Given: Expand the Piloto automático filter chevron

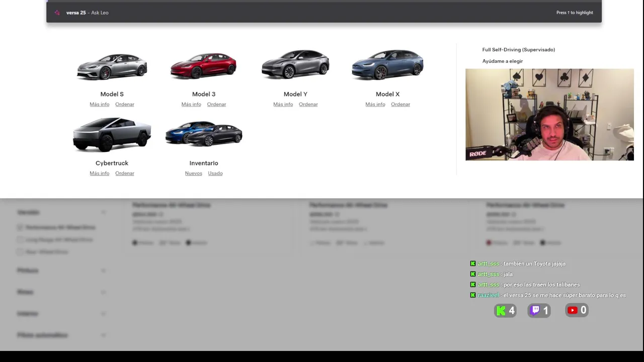Looking at the screenshot, I should pos(103,335).
